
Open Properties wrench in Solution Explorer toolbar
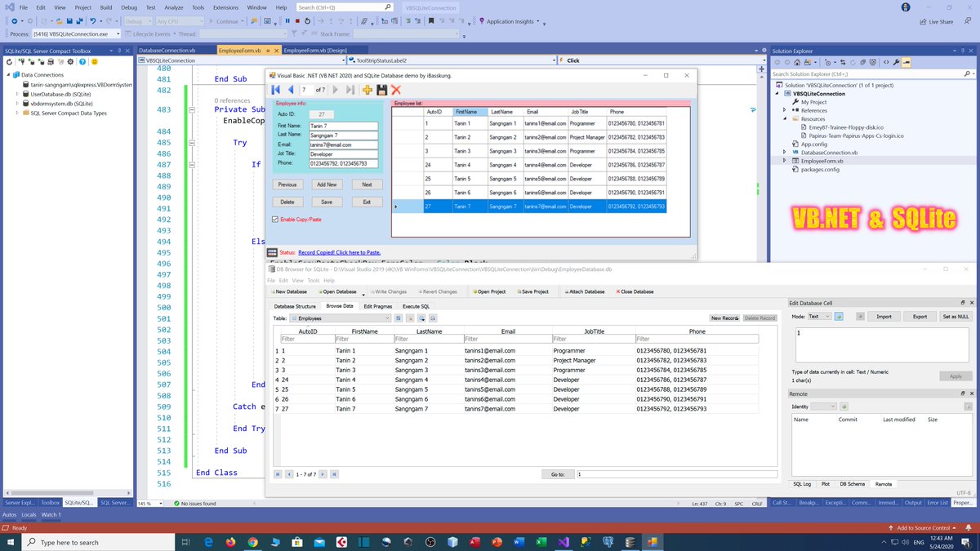click(x=895, y=61)
